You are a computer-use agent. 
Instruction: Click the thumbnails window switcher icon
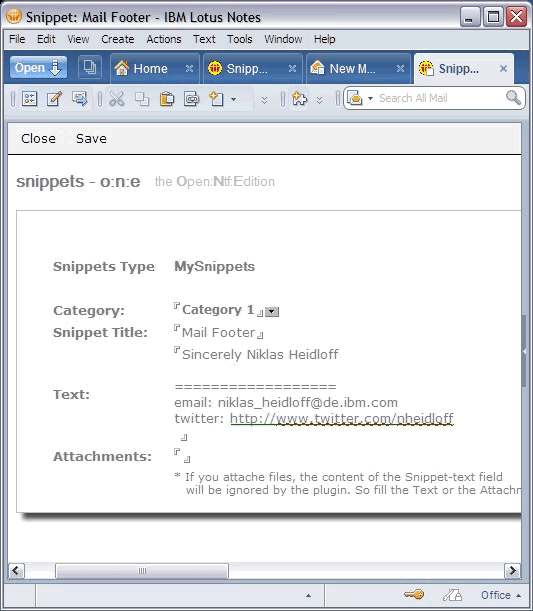pos(90,68)
